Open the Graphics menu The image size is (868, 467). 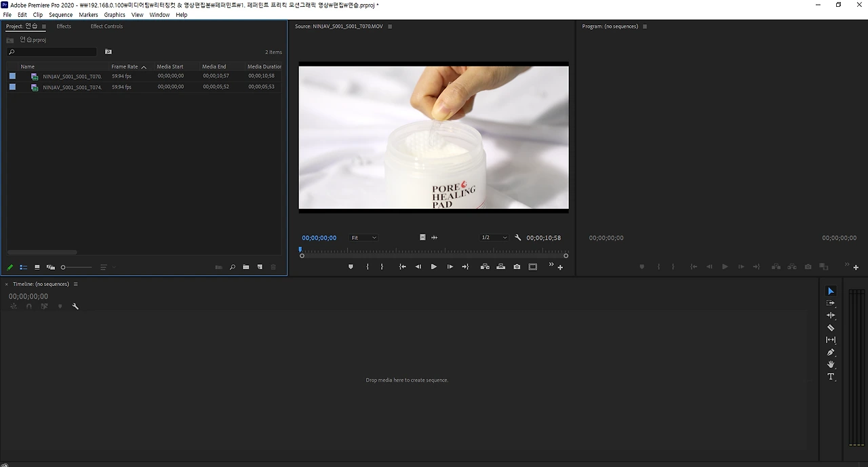pyautogui.click(x=115, y=15)
